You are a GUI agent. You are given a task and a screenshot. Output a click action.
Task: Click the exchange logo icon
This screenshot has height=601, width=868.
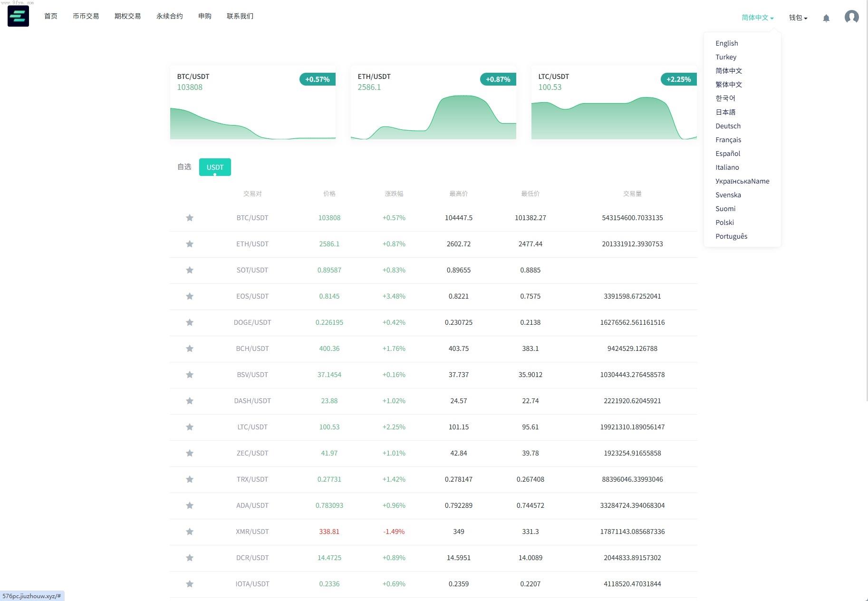pos(18,16)
